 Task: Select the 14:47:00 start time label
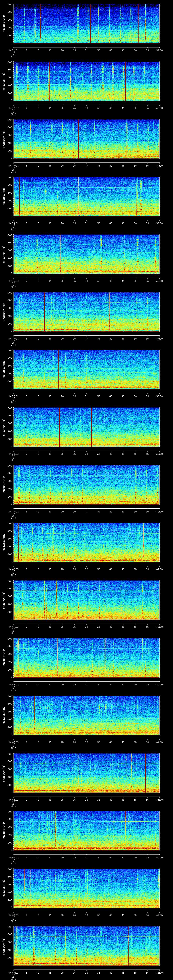(x=14, y=972)
